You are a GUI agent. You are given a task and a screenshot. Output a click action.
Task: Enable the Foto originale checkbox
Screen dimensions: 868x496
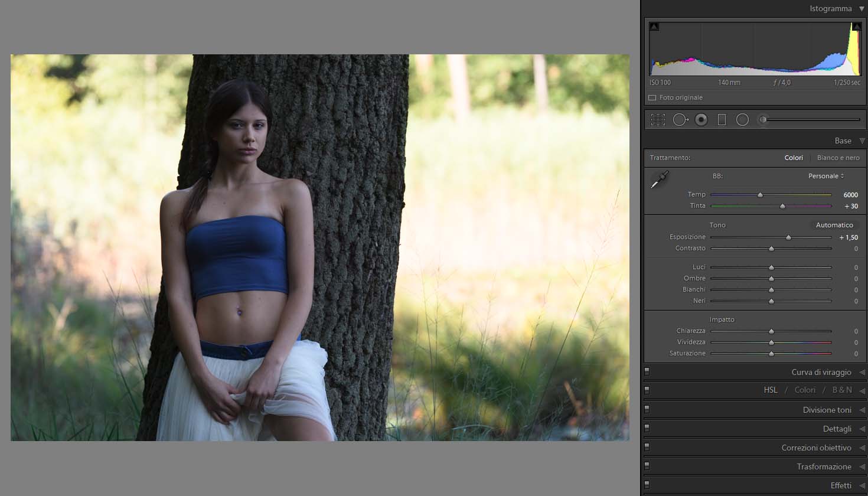pos(652,98)
